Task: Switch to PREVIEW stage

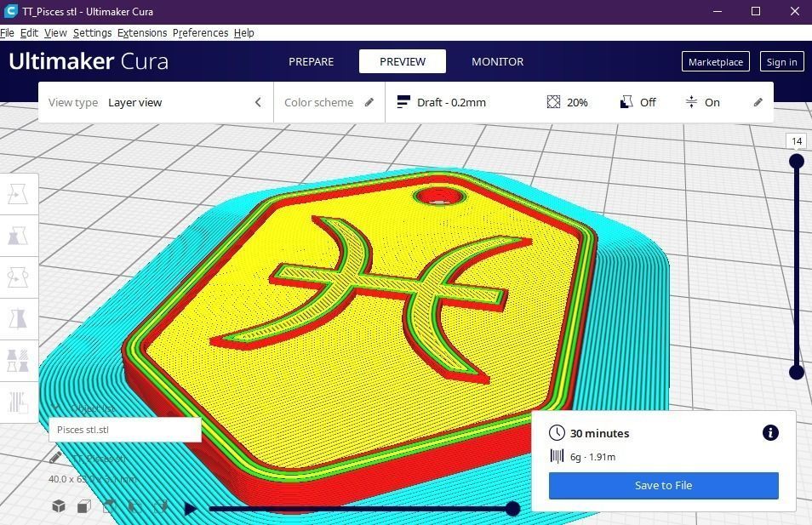Action: [x=403, y=61]
